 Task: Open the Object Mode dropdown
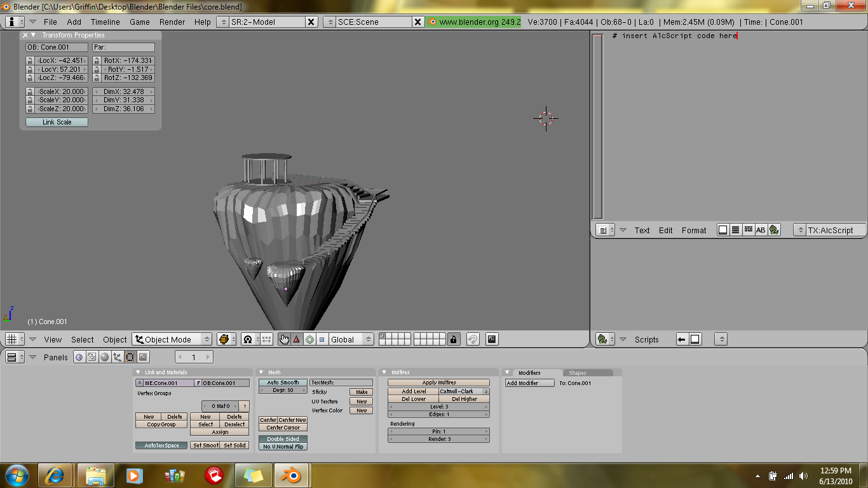pyautogui.click(x=172, y=339)
